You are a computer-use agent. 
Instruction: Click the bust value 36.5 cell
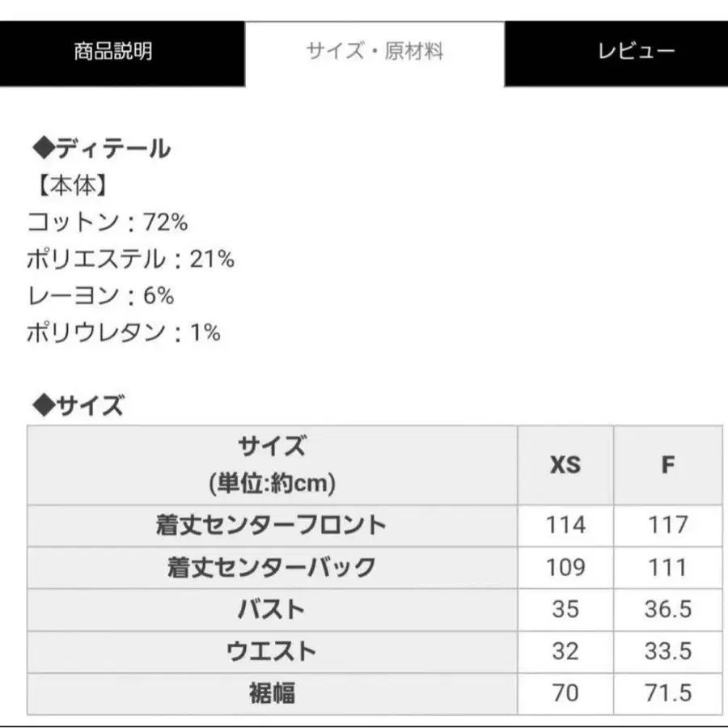668,610
